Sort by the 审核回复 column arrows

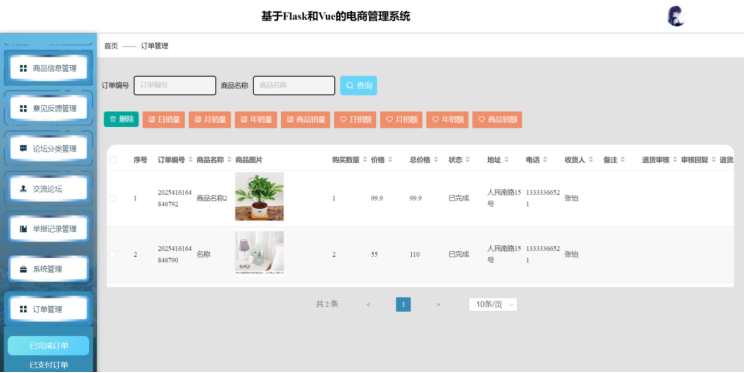[714, 160]
